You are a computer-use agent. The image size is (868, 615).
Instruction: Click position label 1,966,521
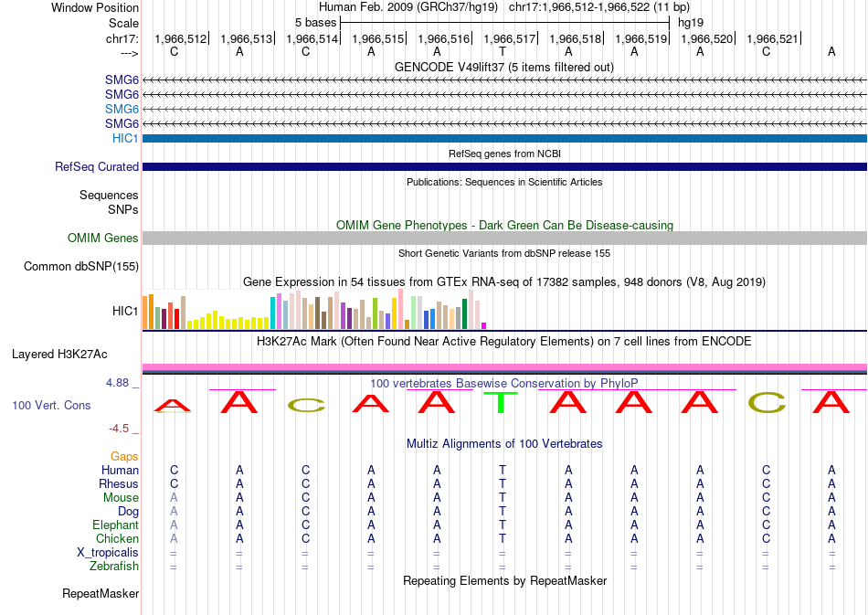(772, 38)
